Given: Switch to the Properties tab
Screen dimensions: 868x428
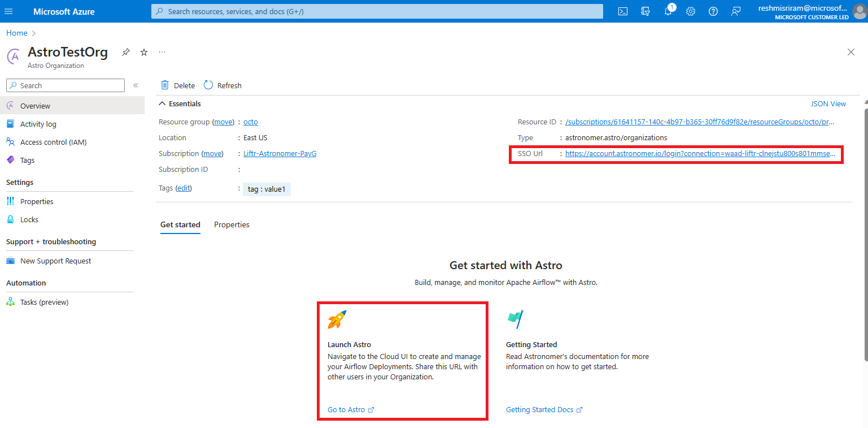Looking at the screenshot, I should point(232,224).
